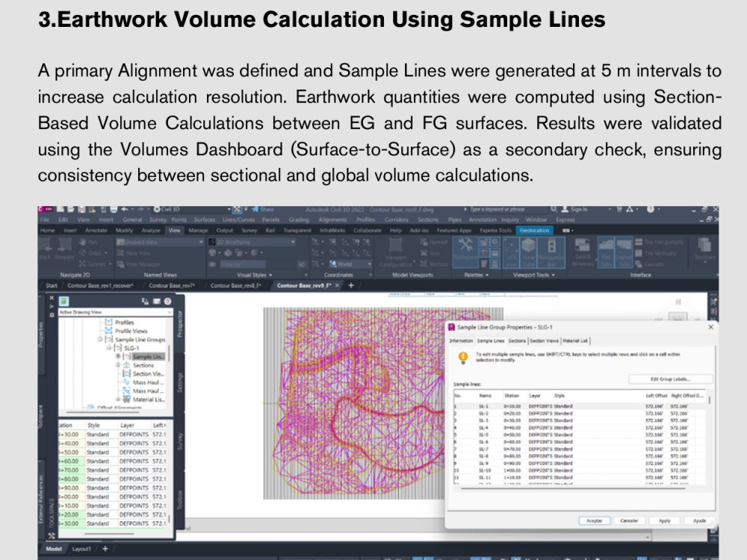Click the green Toolspace master view icon
This screenshot has width=747, height=560.
[x=63, y=302]
